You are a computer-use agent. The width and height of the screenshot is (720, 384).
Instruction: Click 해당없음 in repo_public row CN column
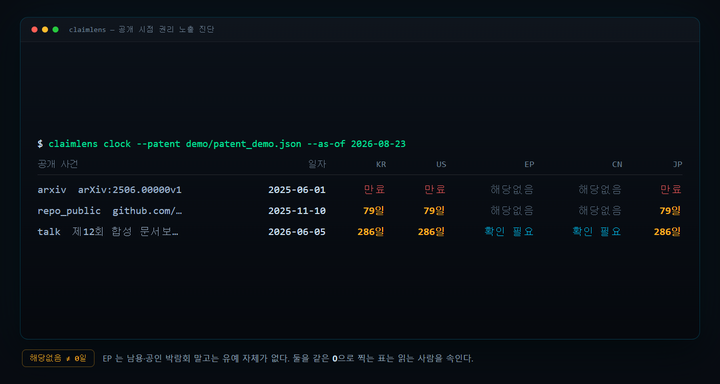pyautogui.click(x=600, y=211)
